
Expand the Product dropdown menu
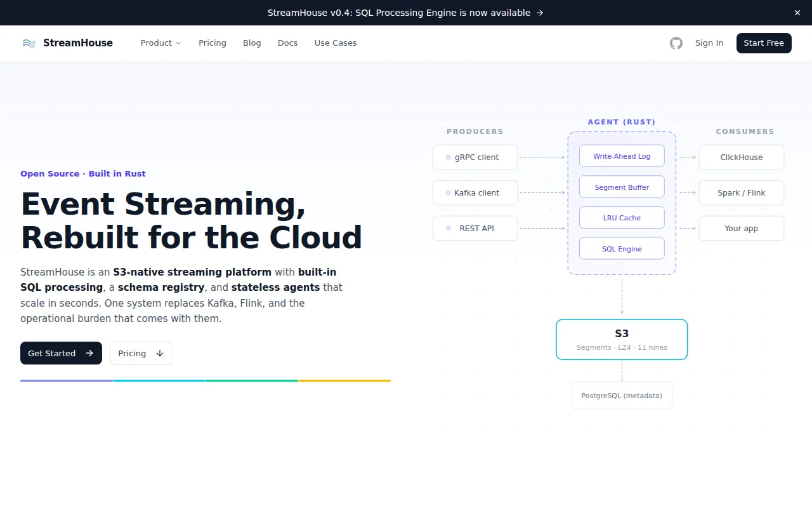click(x=160, y=43)
